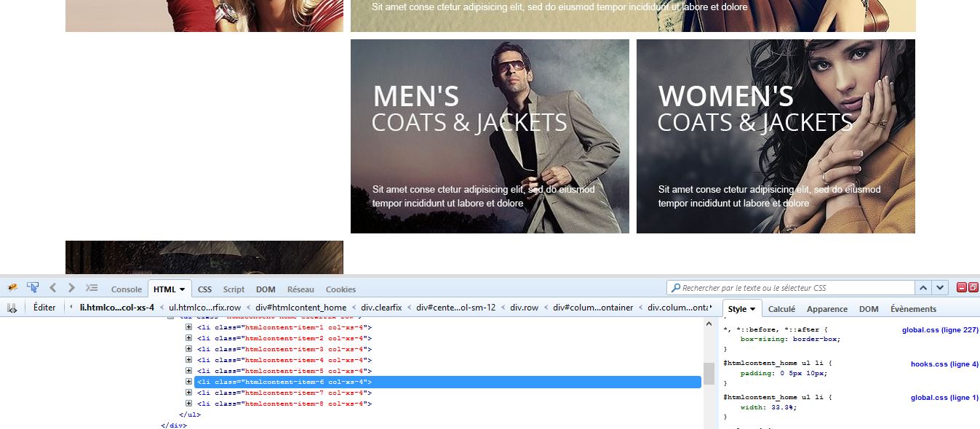This screenshot has width=980, height=429.
Task: Open the DOM side panel next to Apparence
Action: pyautogui.click(x=869, y=309)
